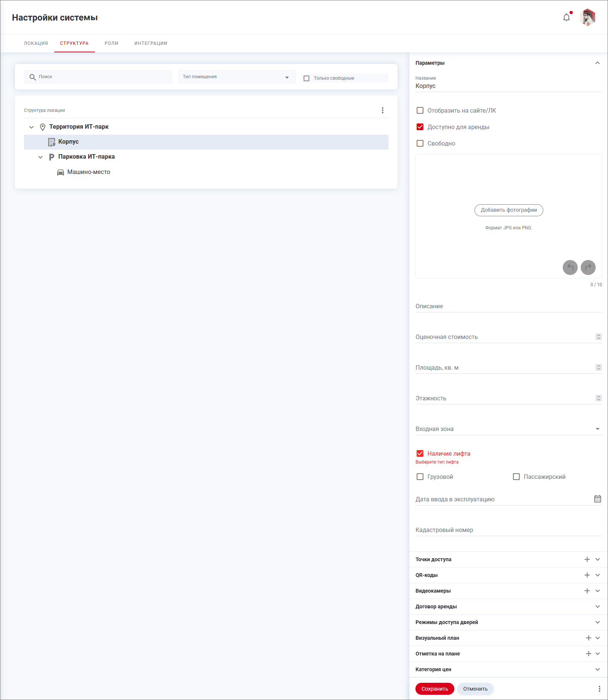
Task: Open the notifications bell
Action: (x=566, y=18)
